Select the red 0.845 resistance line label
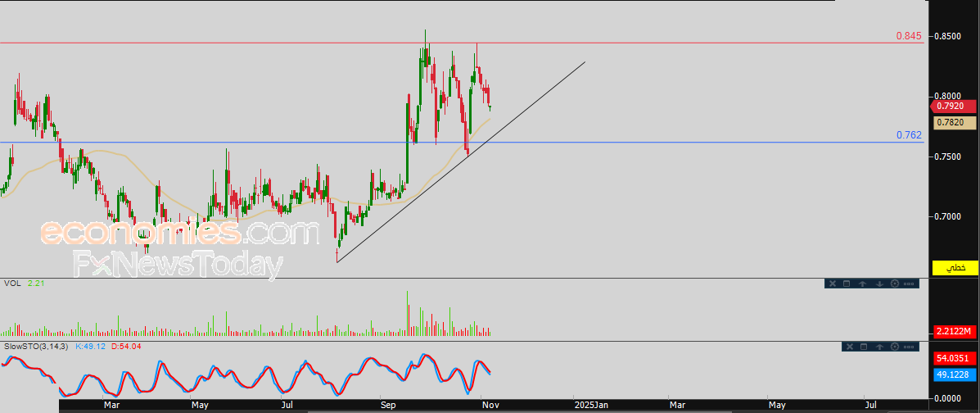Image resolution: width=980 pixels, height=413 pixels. pos(908,36)
